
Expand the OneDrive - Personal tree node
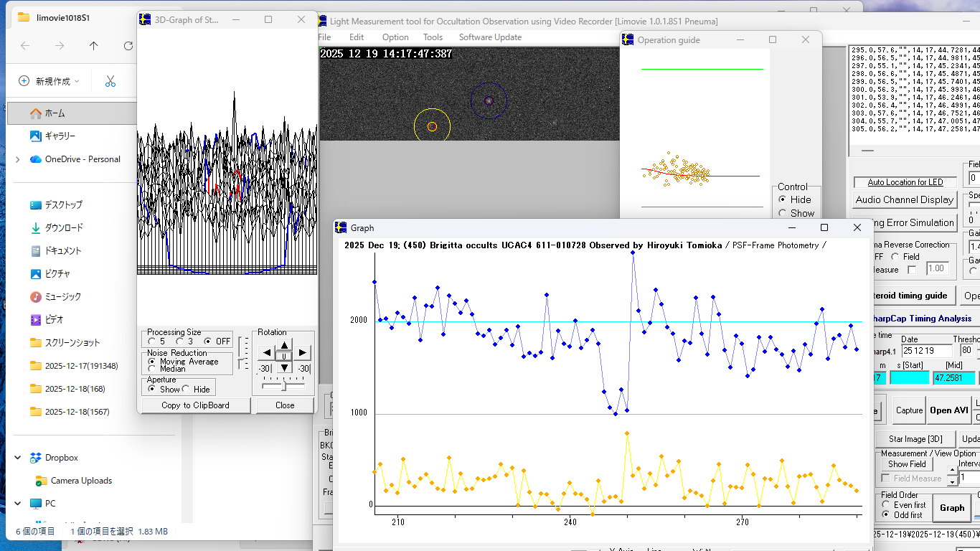point(17,159)
